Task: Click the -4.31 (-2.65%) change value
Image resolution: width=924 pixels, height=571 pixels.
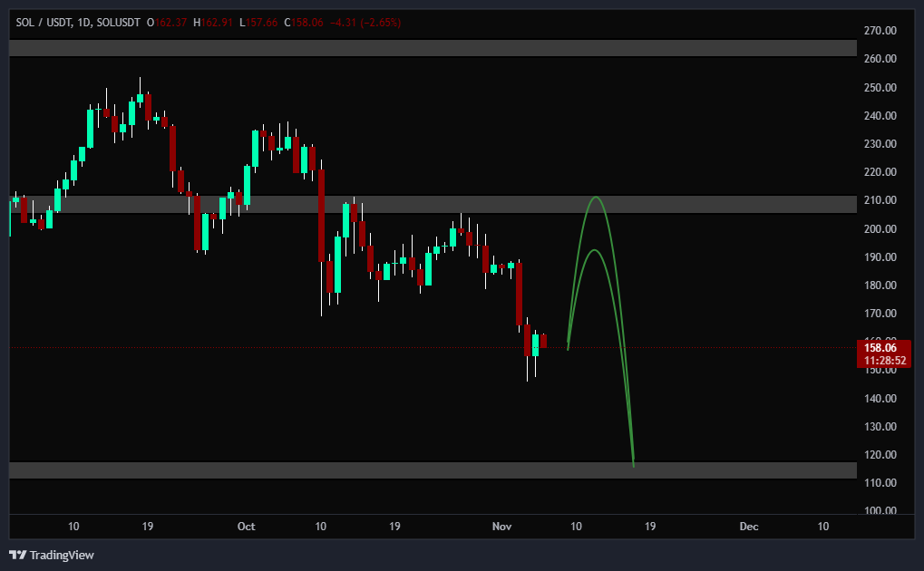Action: (365, 22)
